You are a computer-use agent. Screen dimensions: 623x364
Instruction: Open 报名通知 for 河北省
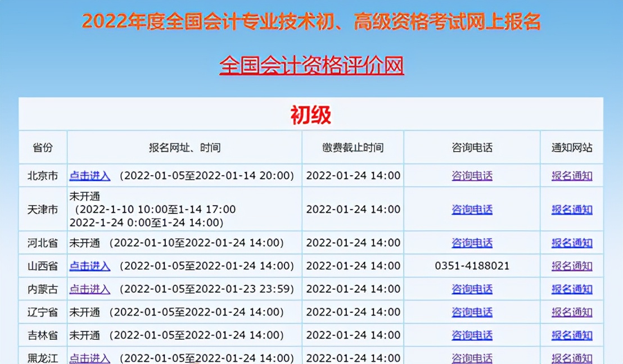point(571,243)
